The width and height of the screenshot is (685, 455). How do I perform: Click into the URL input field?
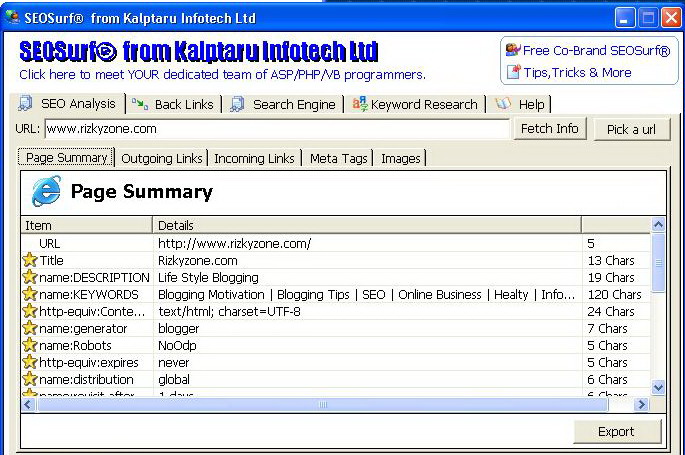[x=277, y=129]
